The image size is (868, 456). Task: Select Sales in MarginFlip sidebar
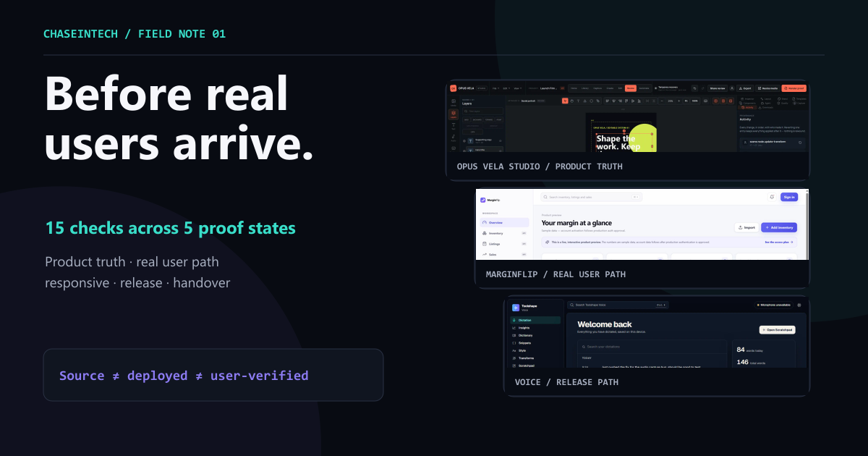coord(504,255)
